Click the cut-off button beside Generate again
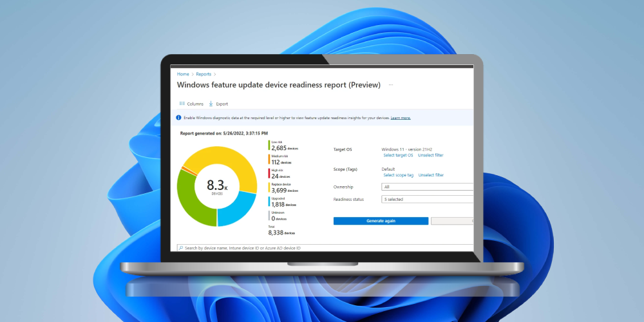The image size is (644, 322). (x=452, y=221)
